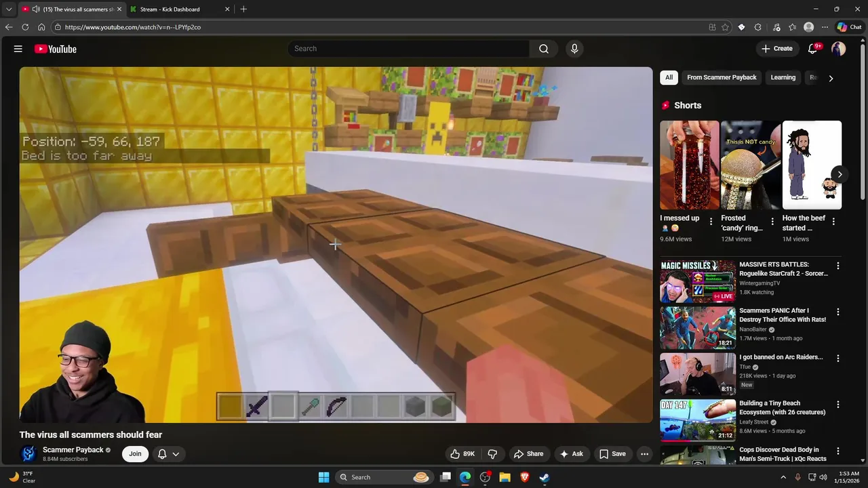
Task: Open the account avatar menu
Action: click(839, 49)
